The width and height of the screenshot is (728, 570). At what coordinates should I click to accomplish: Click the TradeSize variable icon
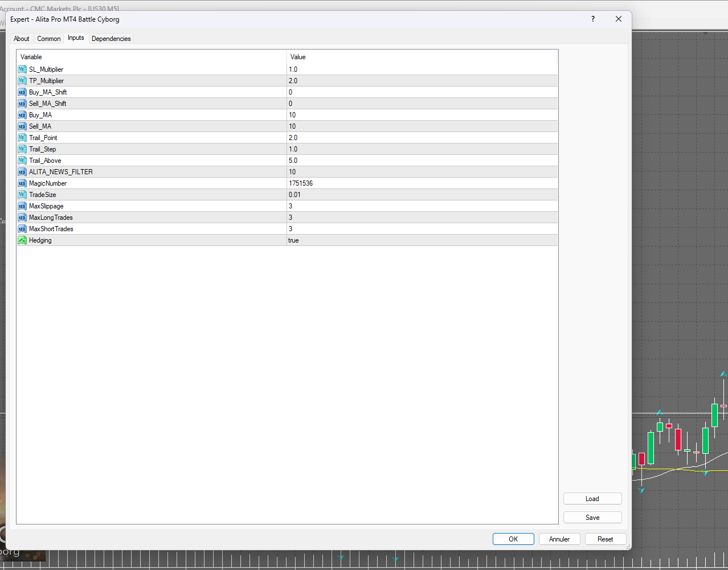[x=22, y=195]
